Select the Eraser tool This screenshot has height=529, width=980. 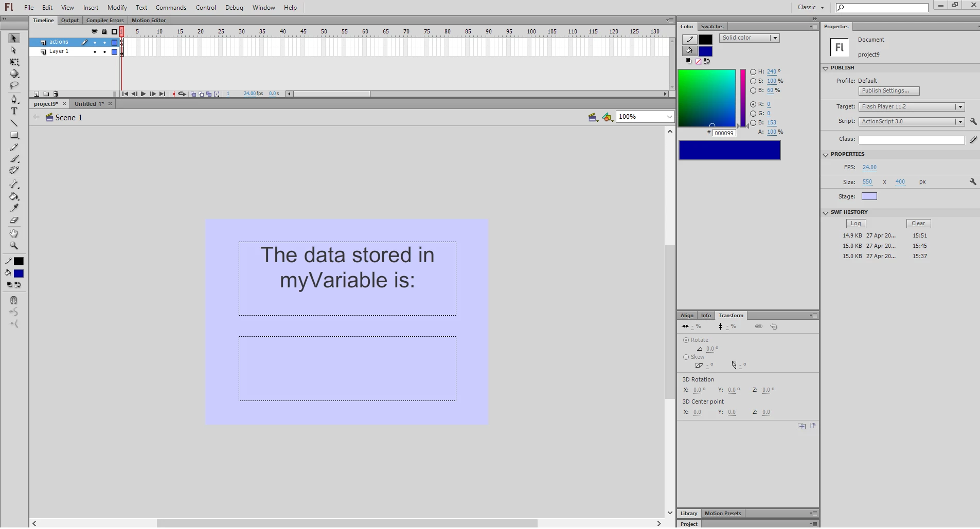pyautogui.click(x=14, y=220)
